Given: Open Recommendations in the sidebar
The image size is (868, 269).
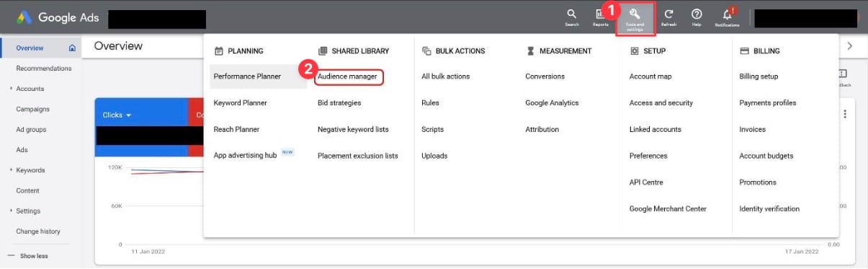Looking at the screenshot, I should point(44,69).
